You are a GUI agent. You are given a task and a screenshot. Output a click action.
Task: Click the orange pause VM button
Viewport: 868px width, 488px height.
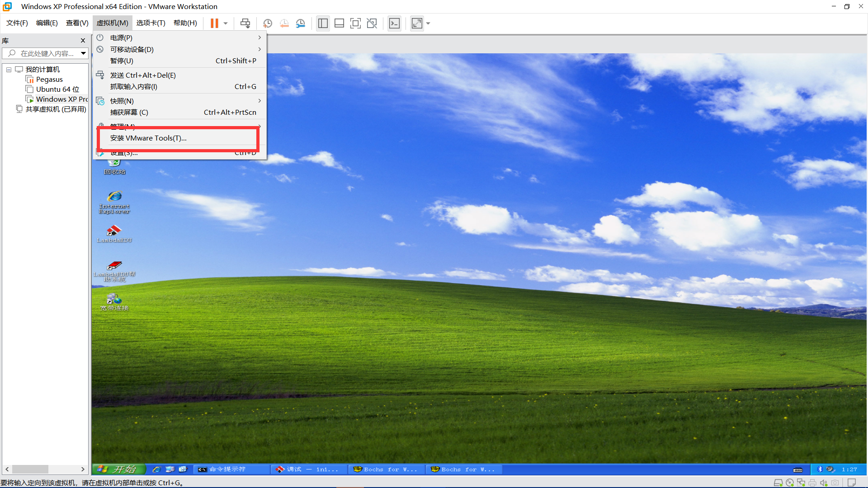pos(214,23)
